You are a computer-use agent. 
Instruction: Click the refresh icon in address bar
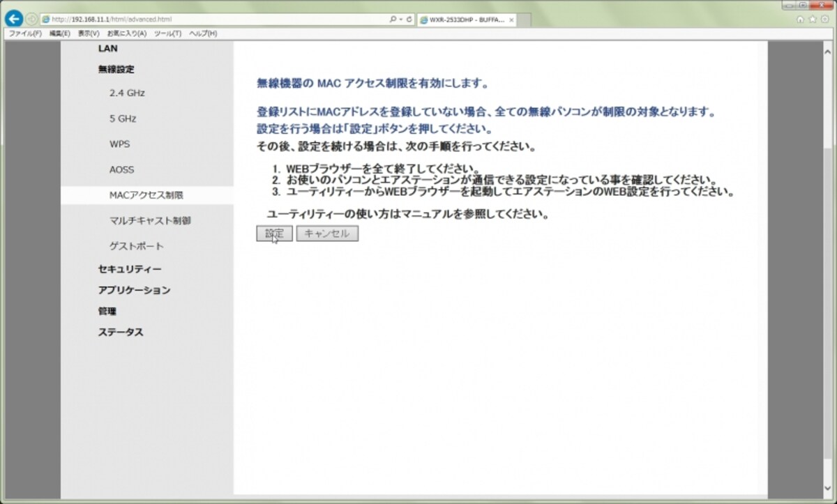click(409, 20)
